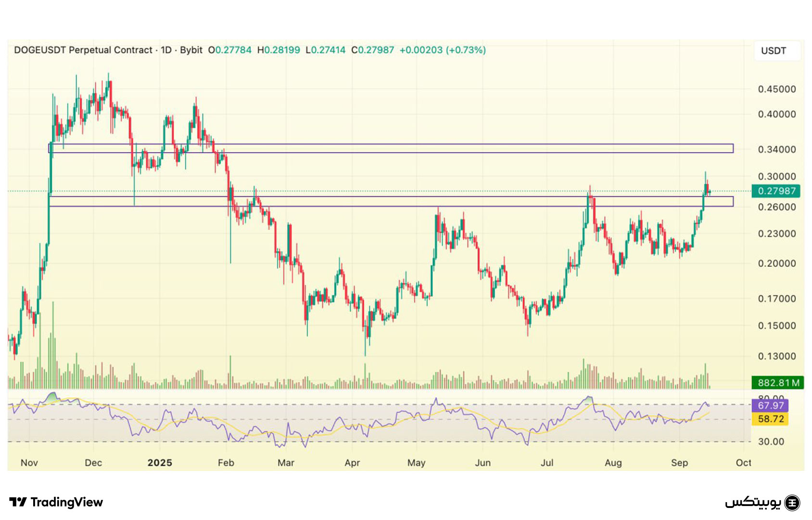Click the +0.00203 (+0.73%) change value
The image size is (812, 520).
[x=442, y=50]
